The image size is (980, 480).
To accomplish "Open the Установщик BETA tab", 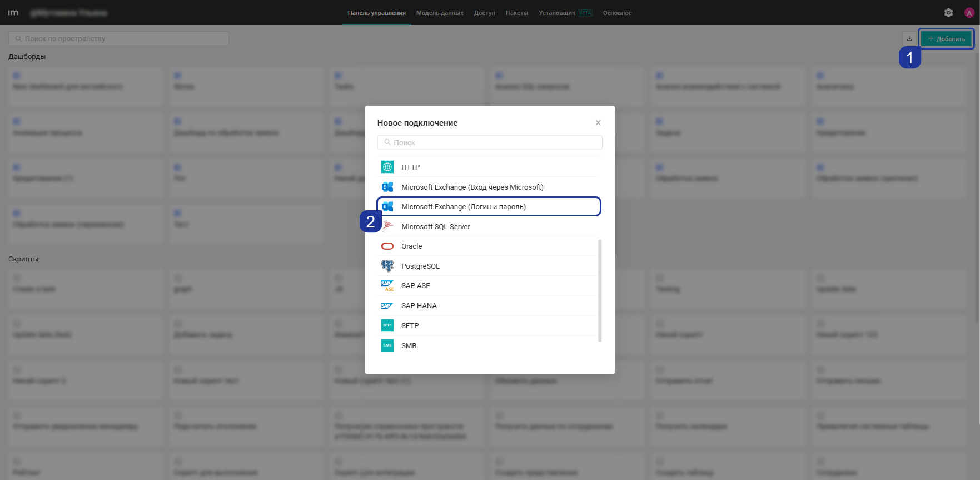I will pos(565,13).
